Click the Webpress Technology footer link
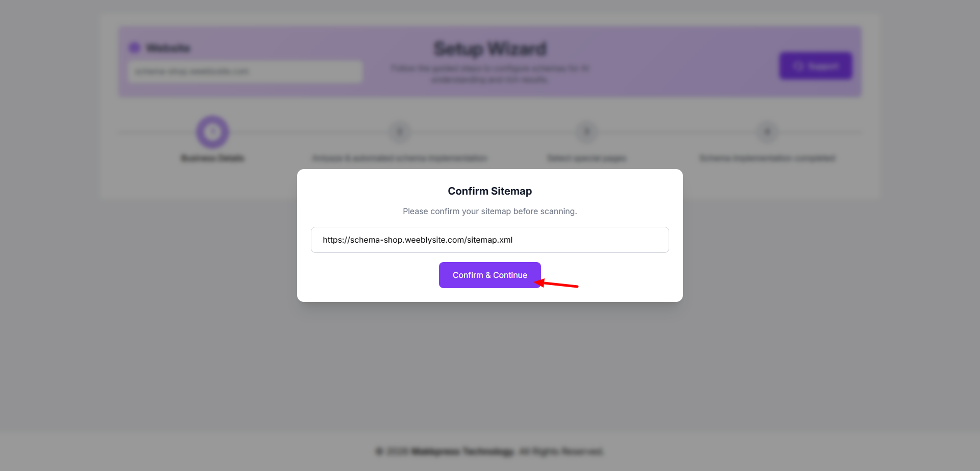 pyautogui.click(x=462, y=452)
